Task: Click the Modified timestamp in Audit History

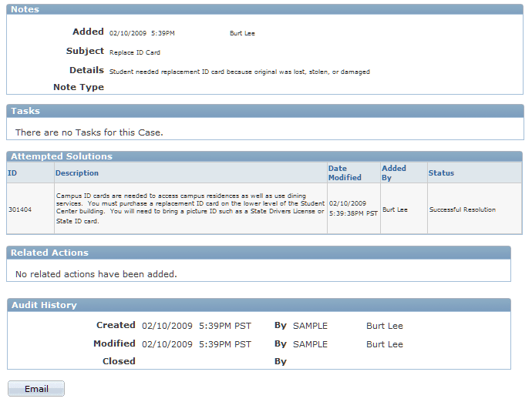Action: pyautogui.click(x=197, y=344)
